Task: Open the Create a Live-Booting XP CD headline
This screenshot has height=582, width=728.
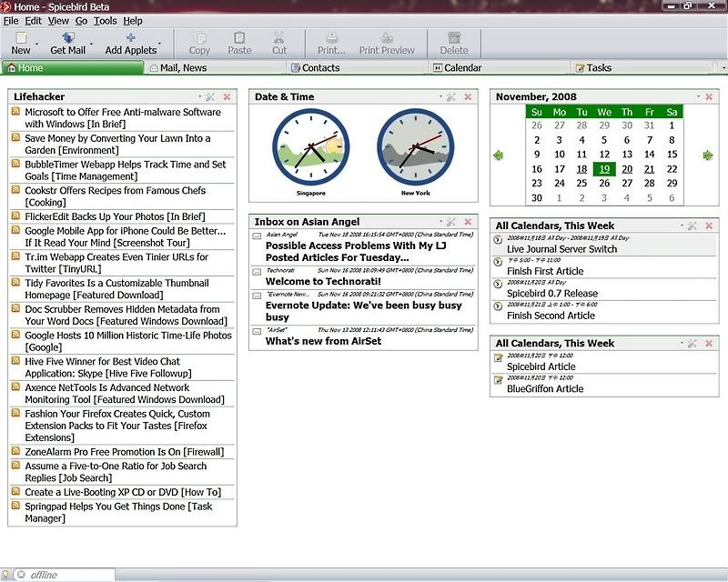Action: [123, 492]
